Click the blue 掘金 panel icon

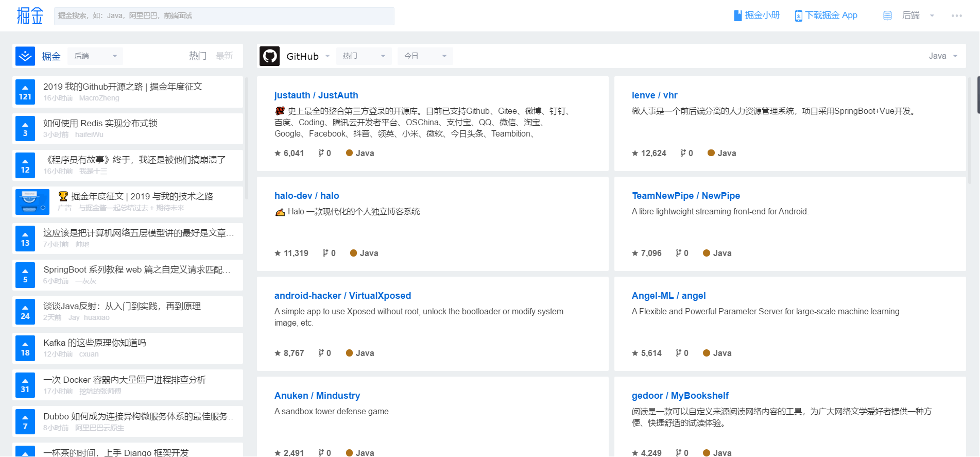point(25,56)
